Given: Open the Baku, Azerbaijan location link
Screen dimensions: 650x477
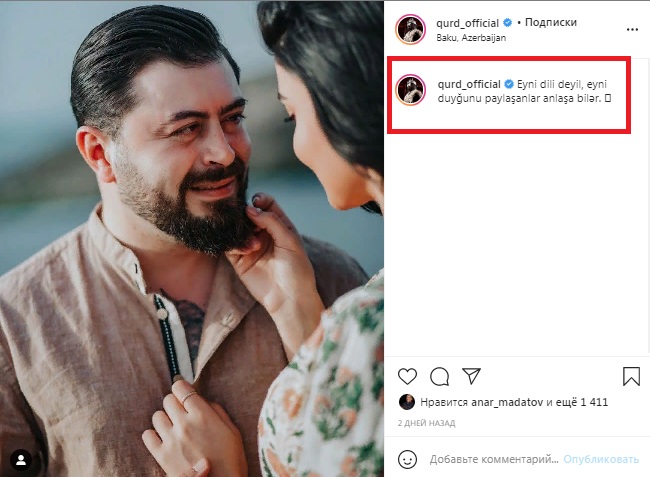Looking at the screenshot, I should click(x=471, y=38).
